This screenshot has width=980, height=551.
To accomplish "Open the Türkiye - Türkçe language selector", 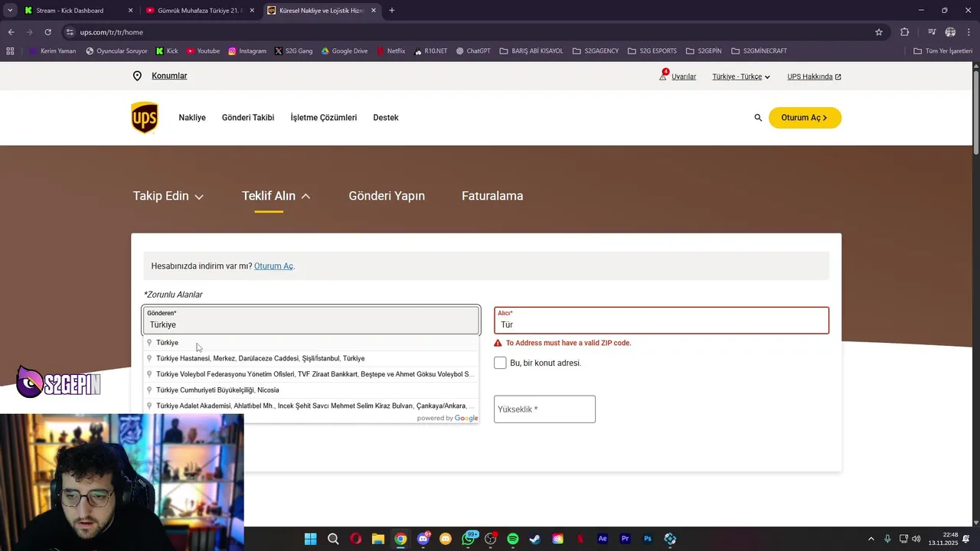I will (x=741, y=77).
